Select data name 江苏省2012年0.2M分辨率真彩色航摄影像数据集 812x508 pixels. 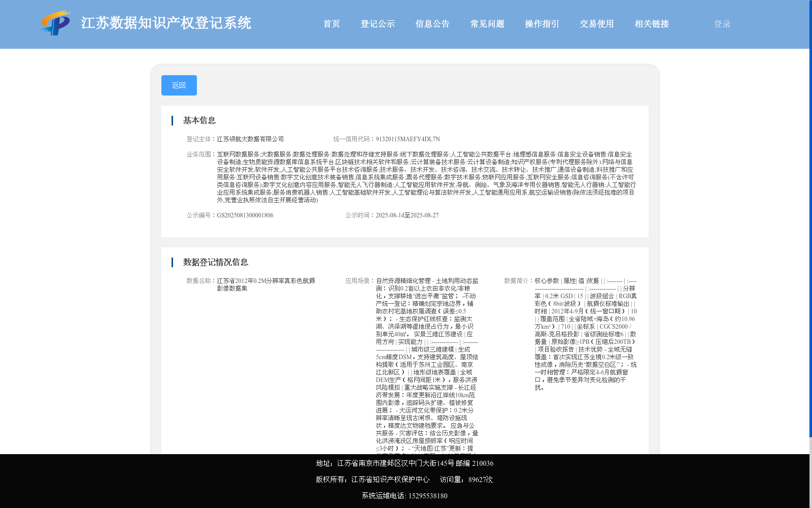coord(266,284)
